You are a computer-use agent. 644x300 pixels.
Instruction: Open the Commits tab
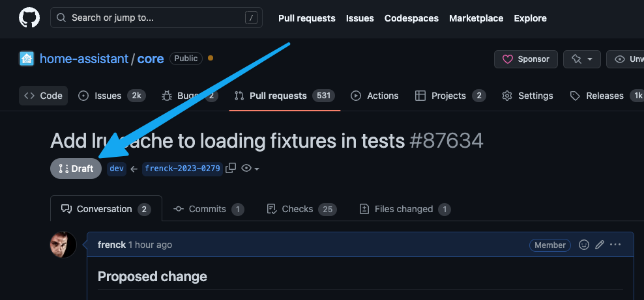click(x=209, y=209)
